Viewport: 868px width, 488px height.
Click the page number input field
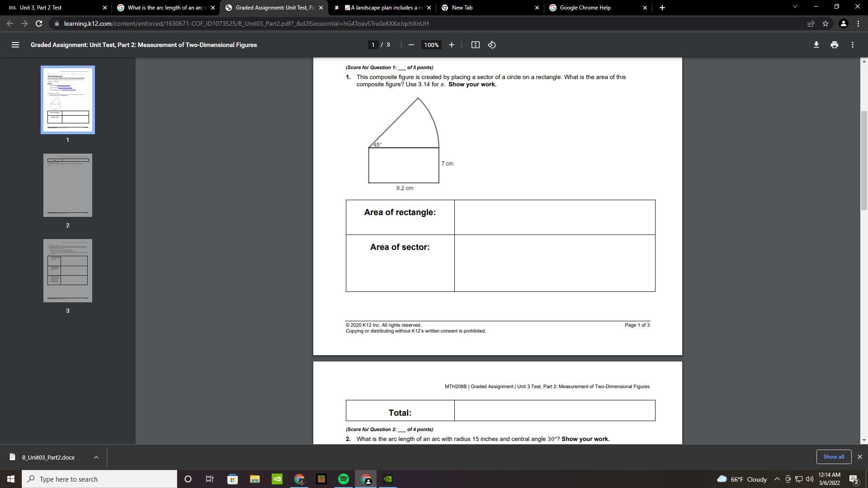coord(373,45)
